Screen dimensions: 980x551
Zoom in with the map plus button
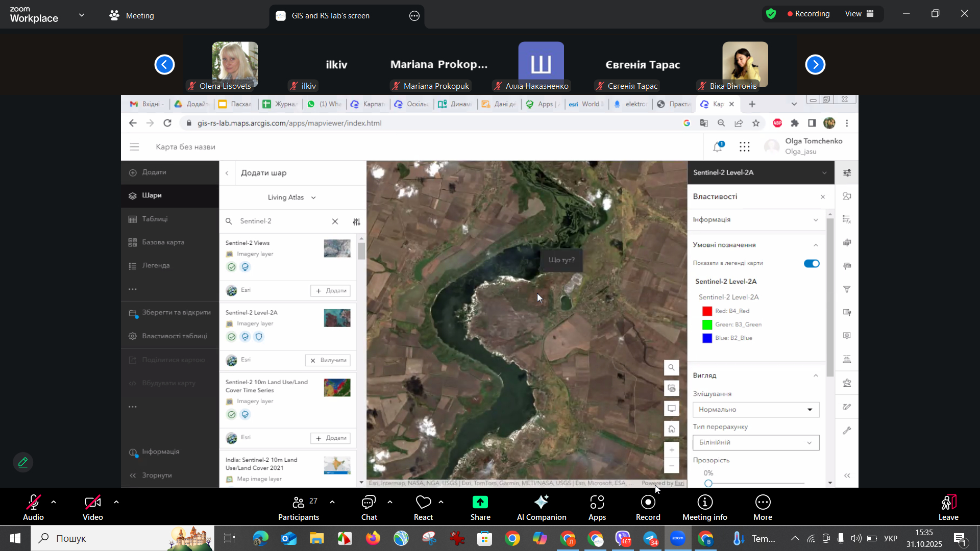point(671,450)
